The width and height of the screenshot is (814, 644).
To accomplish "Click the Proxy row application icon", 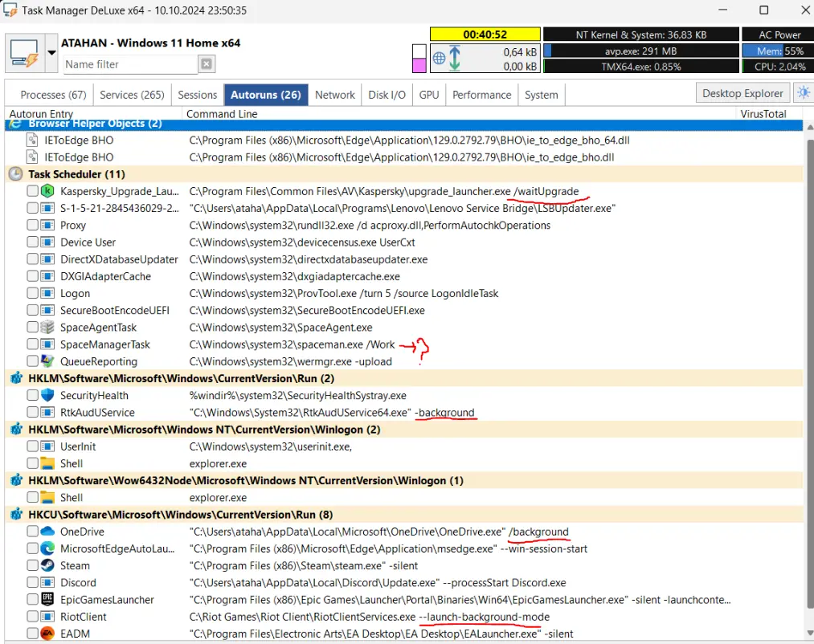I will pyautogui.click(x=47, y=225).
